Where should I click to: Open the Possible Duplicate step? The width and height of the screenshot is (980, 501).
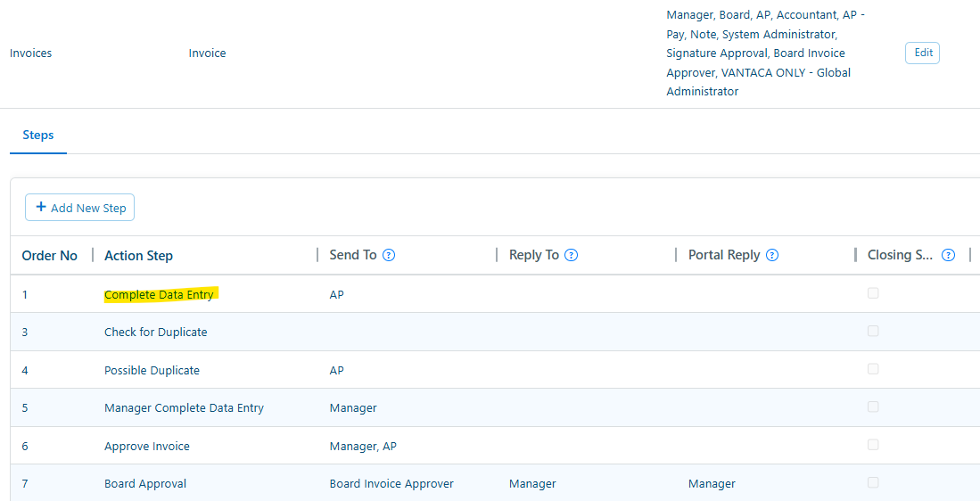click(152, 371)
